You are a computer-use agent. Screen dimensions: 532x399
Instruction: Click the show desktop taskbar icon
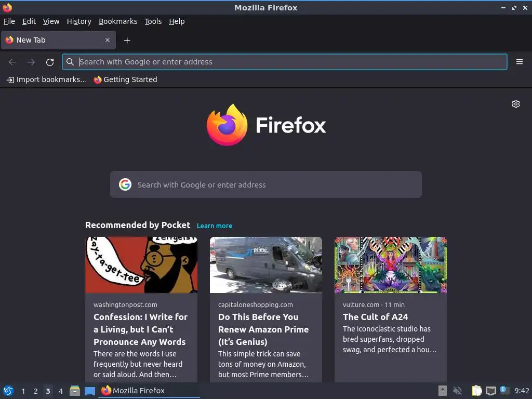click(x=90, y=391)
